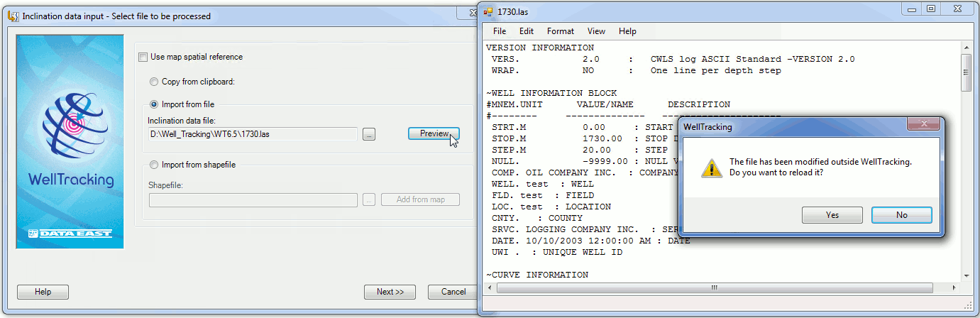Open Format menu in 1730.las window

[561, 31]
